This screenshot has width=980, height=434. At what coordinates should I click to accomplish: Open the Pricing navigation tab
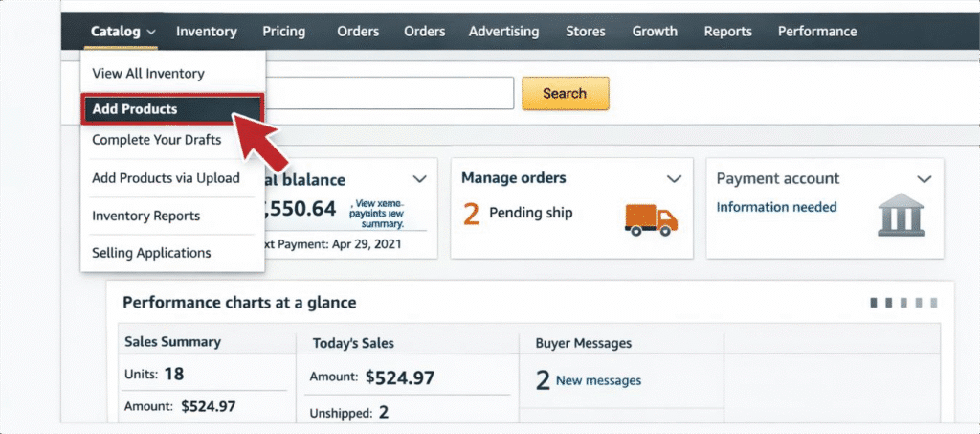pyautogui.click(x=283, y=32)
